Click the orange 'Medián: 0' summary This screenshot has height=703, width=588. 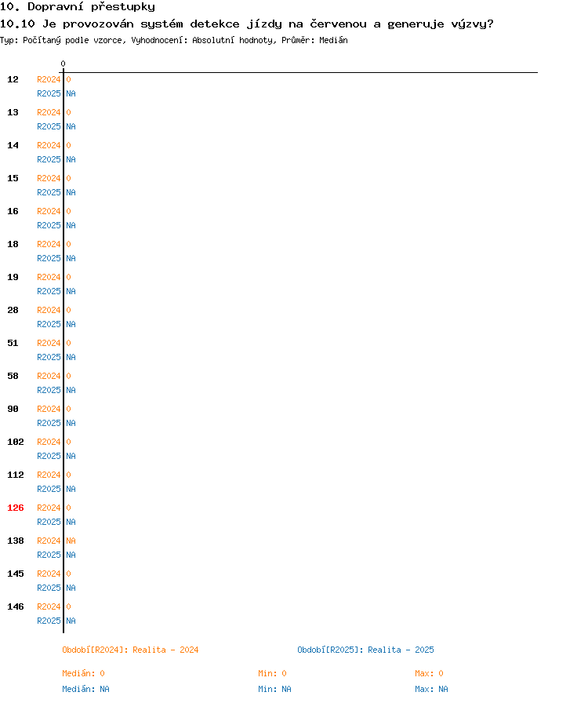[x=83, y=673]
